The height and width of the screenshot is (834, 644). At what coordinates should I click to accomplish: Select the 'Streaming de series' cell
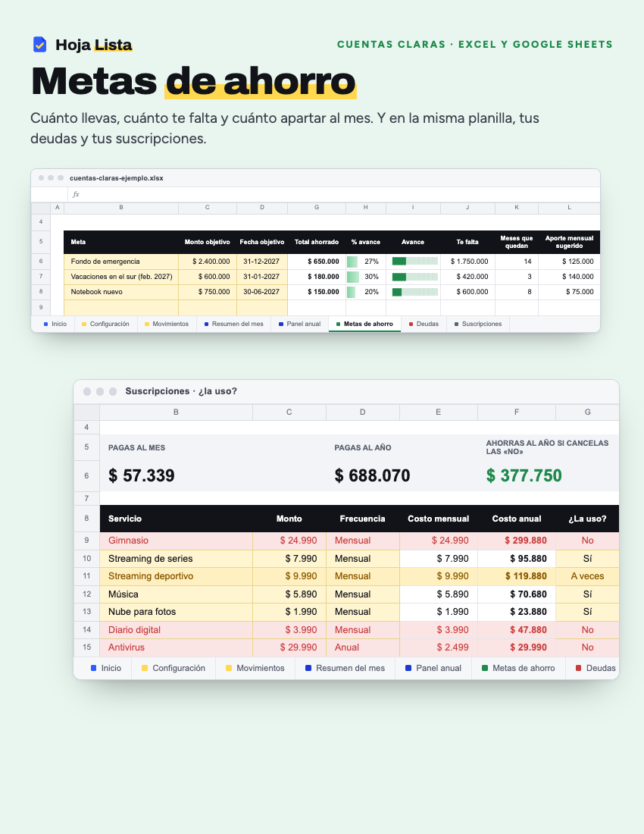click(176, 559)
